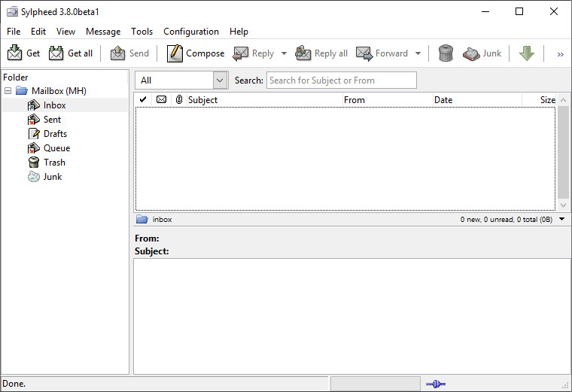This screenshot has height=392, width=572.
Task: Open the Reply options dropdown arrow
Action: click(x=284, y=53)
